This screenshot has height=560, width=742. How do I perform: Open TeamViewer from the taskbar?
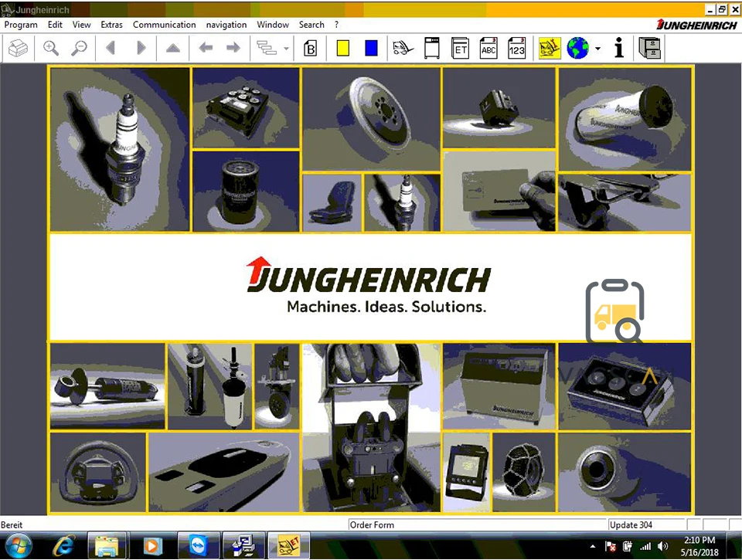[197, 546]
